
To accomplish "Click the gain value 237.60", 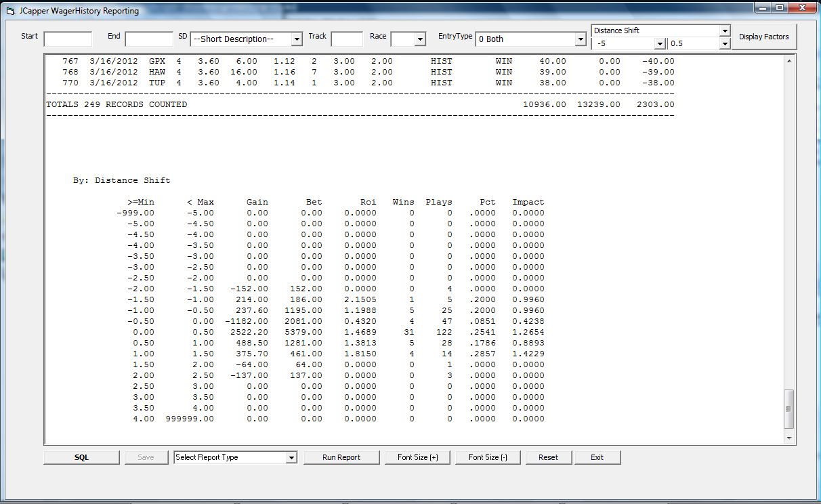I will pyautogui.click(x=252, y=310).
